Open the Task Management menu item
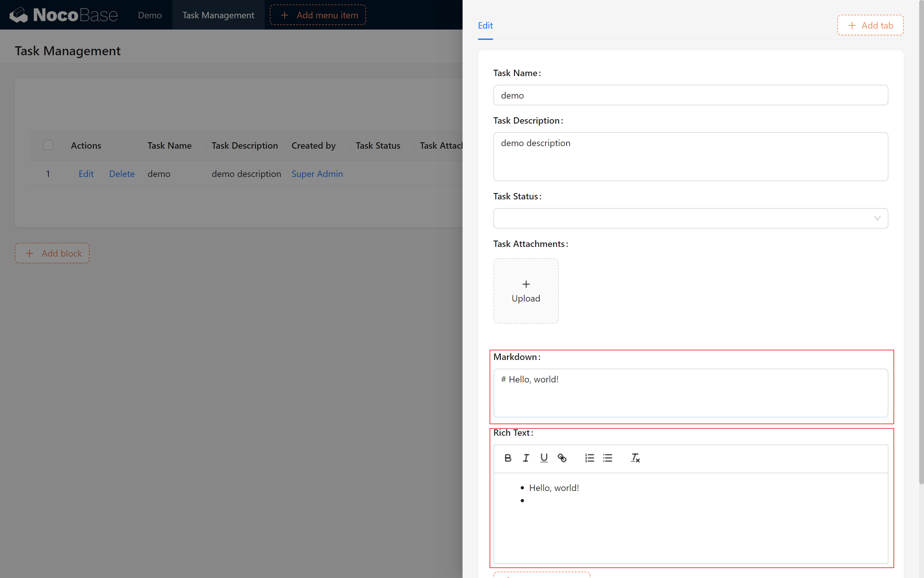Image resolution: width=924 pixels, height=578 pixels. tap(218, 15)
